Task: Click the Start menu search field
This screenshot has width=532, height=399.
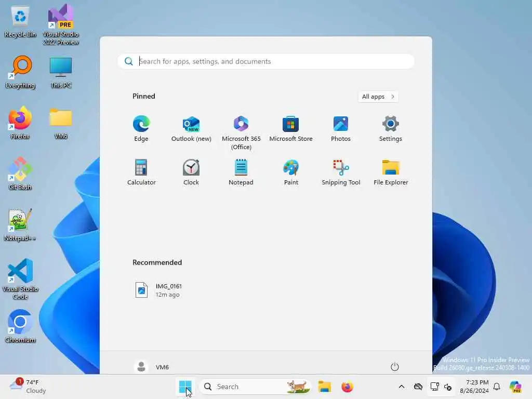Action: [266, 61]
